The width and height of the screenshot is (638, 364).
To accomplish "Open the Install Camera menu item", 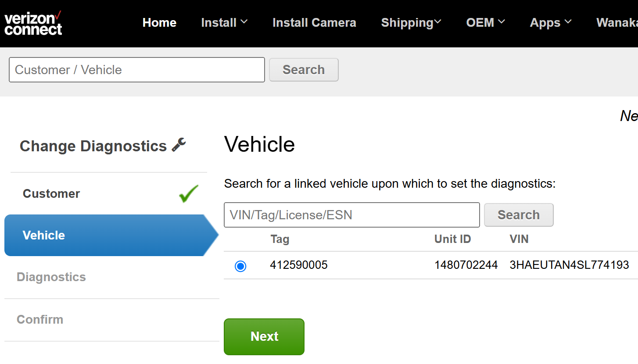I will (x=314, y=23).
